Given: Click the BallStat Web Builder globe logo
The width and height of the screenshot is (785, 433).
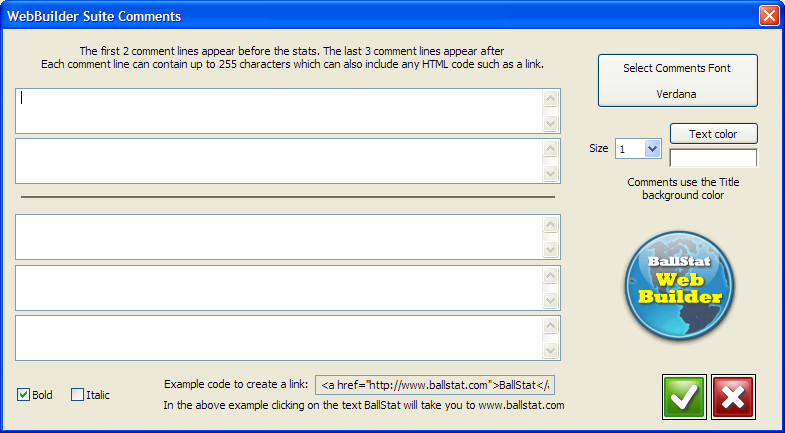Looking at the screenshot, I should pos(678,286).
